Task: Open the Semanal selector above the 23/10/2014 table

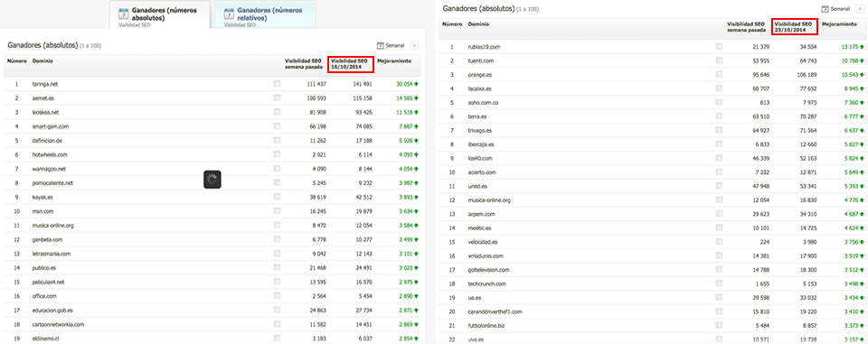Action: tap(835, 9)
